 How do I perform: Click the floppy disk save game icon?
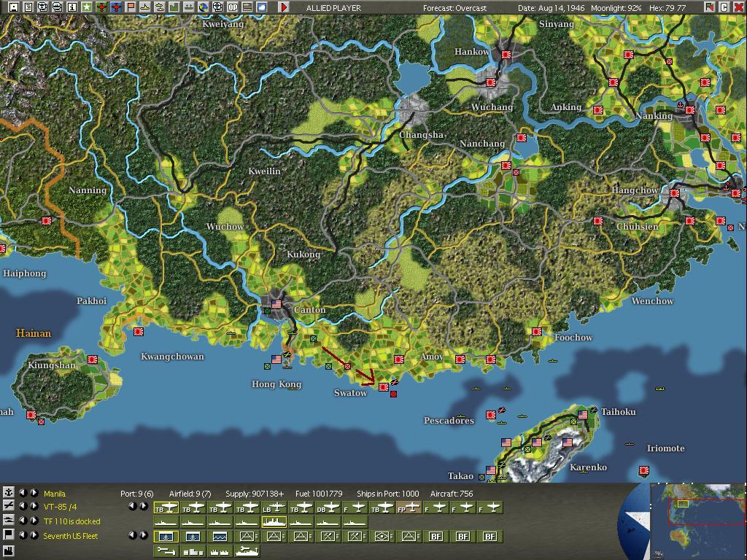coord(14,7)
